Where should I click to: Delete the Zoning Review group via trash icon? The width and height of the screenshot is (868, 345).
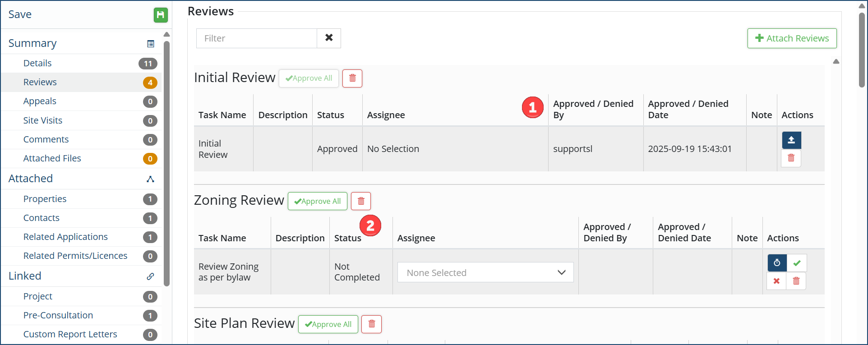[361, 201]
